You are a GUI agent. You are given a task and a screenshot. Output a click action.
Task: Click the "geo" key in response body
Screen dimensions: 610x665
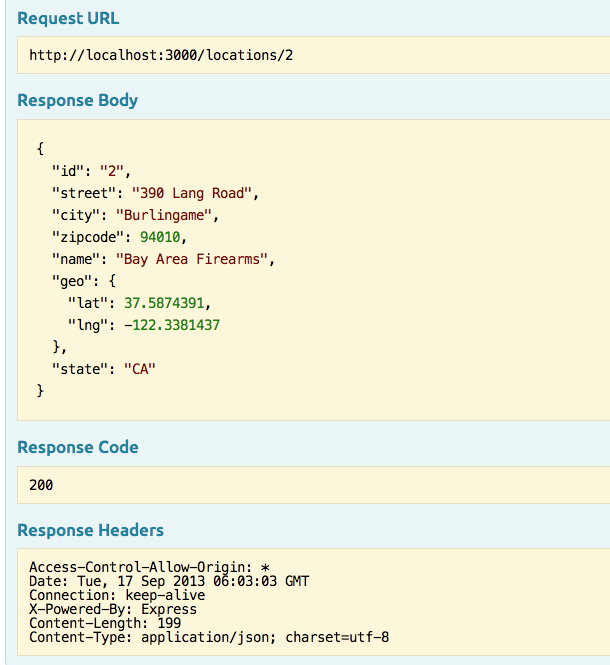click(x=71, y=281)
